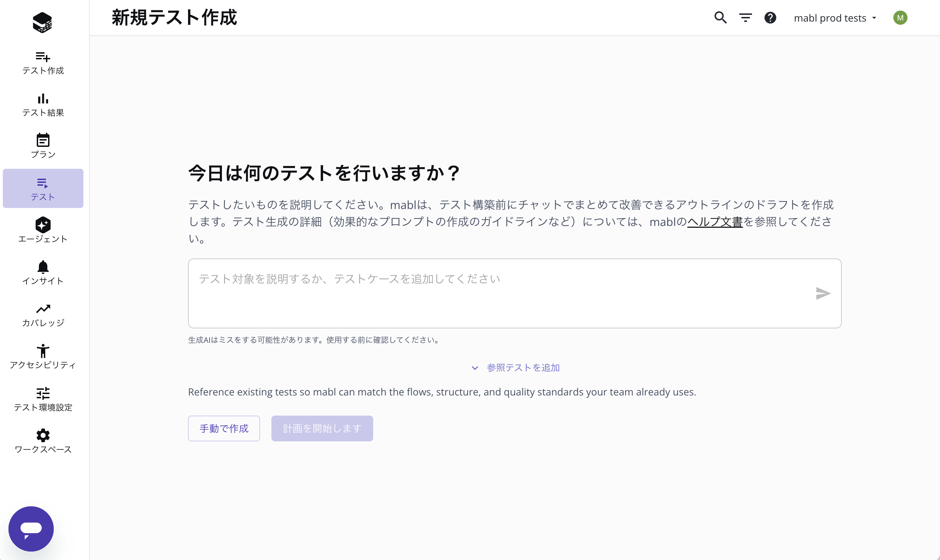This screenshot has width=940, height=560.
Task: Click the send arrow in the prompt box
Action: [823, 293]
